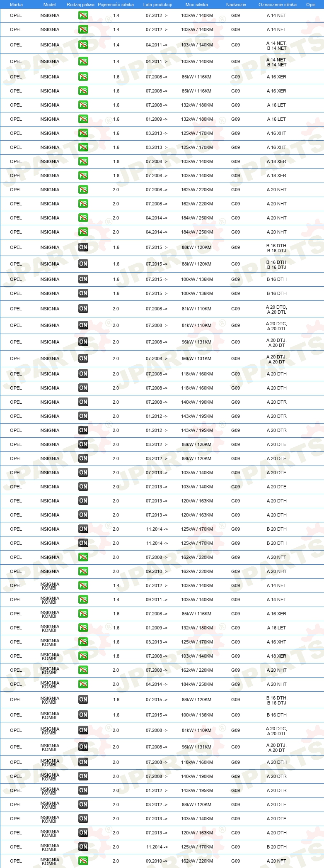
Task: Sort by the Marka column header
Action: pos(16,5)
